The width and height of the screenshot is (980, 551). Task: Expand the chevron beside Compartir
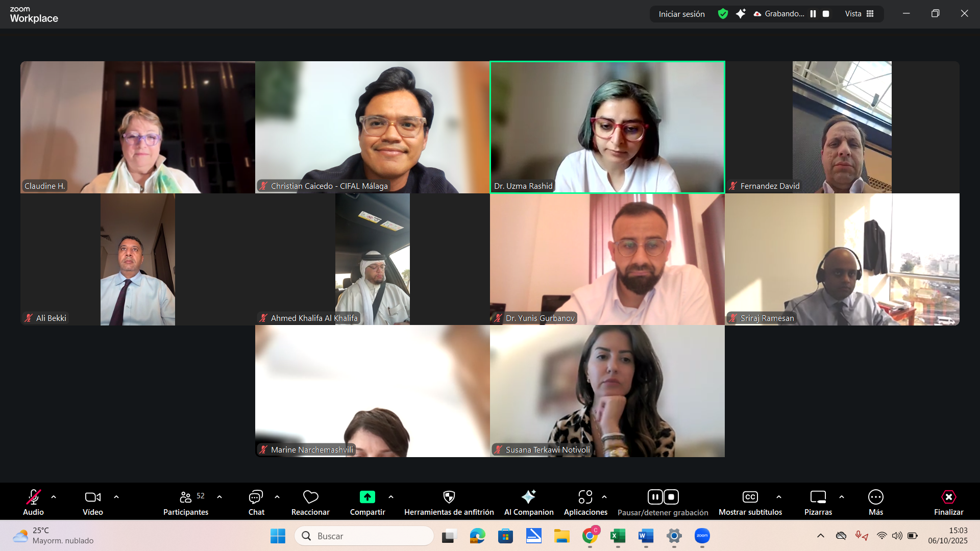[391, 497]
